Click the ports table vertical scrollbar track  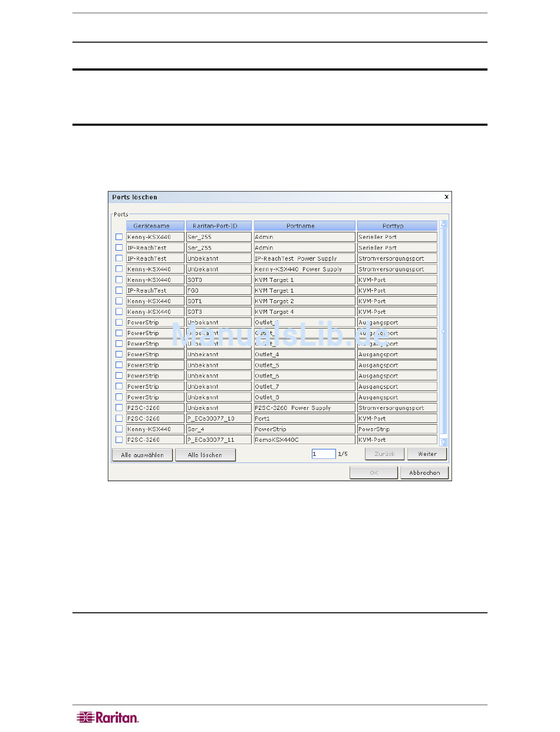click(443, 333)
